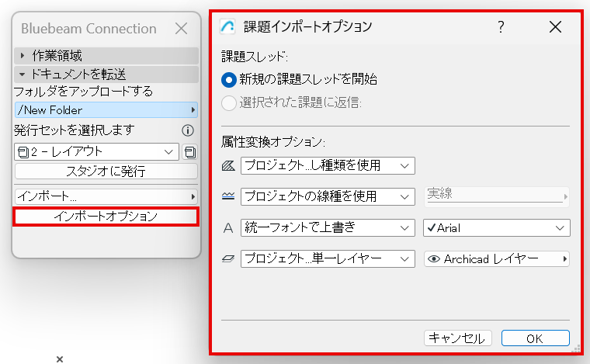Image resolution: width=590 pixels, height=364 pixels.
Task: Confirm import options with OK
Action: 535,338
